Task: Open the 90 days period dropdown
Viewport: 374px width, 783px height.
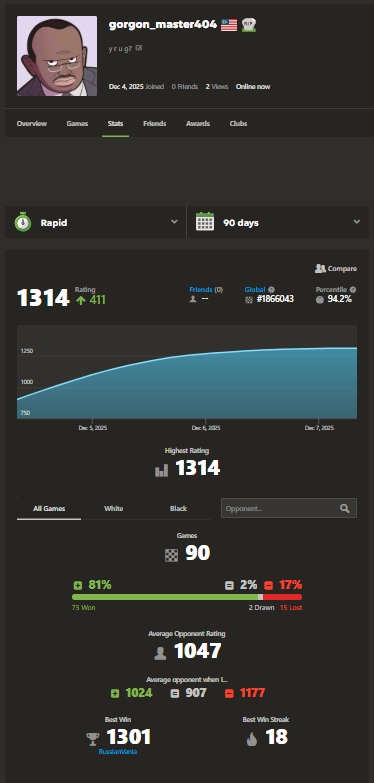Action: click(278, 222)
